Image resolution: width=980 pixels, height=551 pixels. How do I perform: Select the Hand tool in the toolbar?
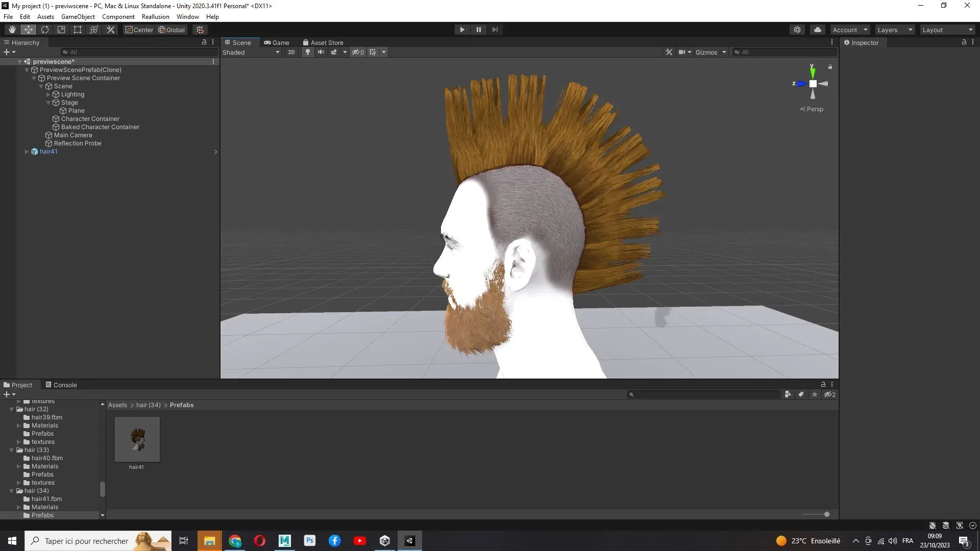click(12, 29)
